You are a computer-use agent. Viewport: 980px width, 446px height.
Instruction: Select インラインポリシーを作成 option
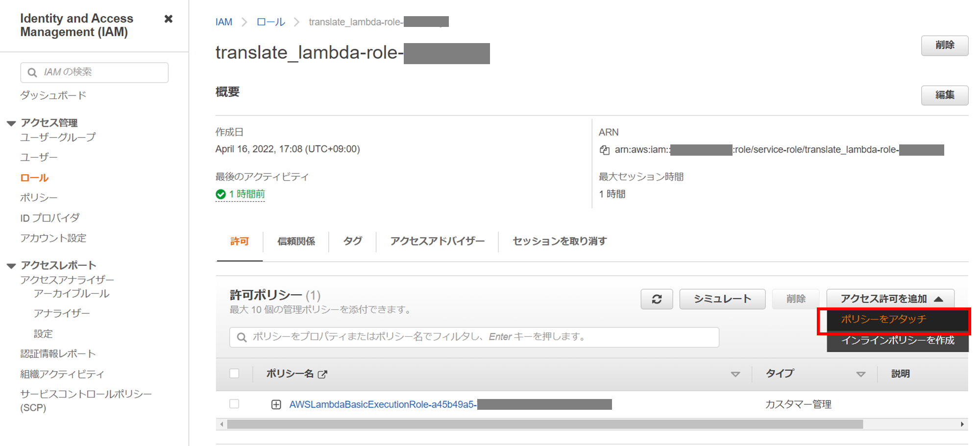pyautogui.click(x=898, y=341)
